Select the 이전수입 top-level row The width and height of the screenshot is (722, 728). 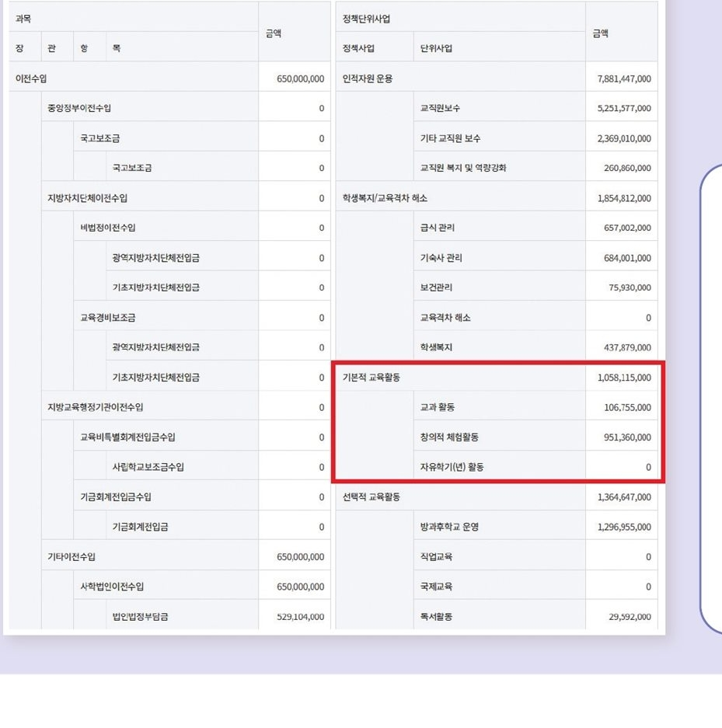[x=32, y=78]
